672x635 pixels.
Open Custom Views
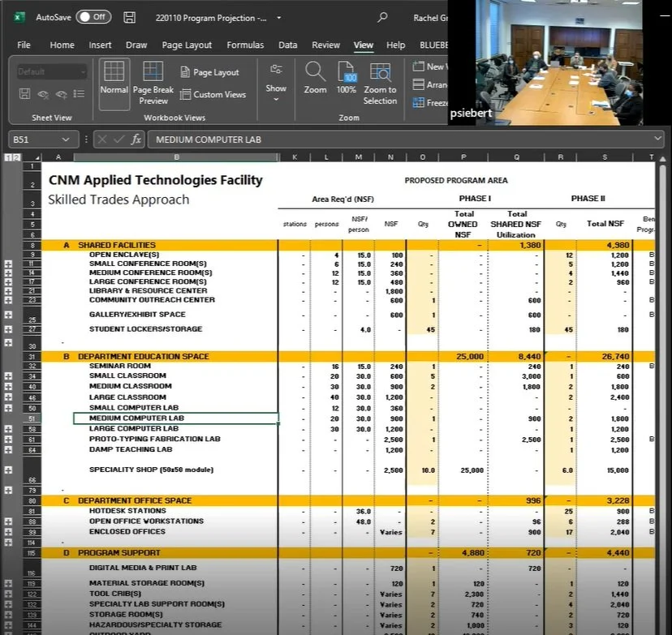tap(213, 95)
